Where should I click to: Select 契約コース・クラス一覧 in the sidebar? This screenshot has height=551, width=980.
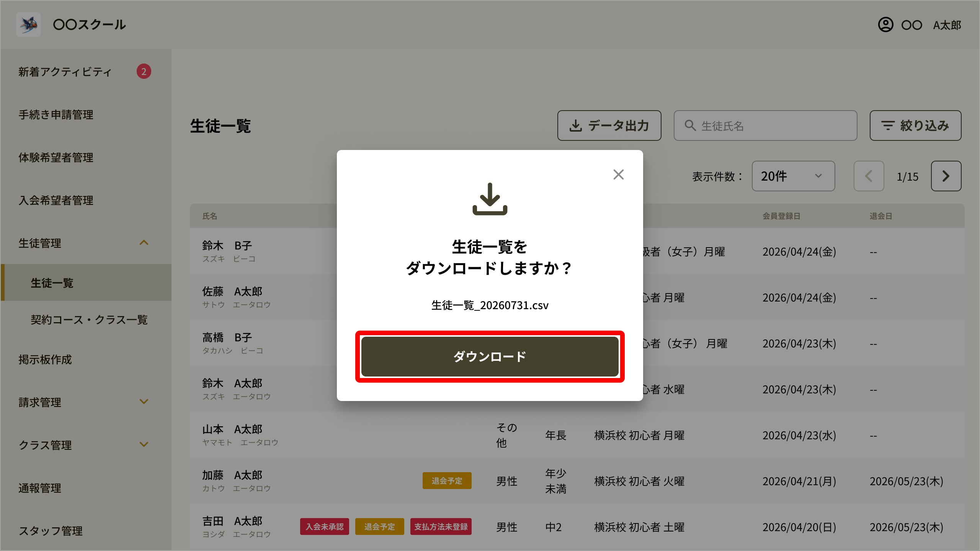pyautogui.click(x=89, y=320)
